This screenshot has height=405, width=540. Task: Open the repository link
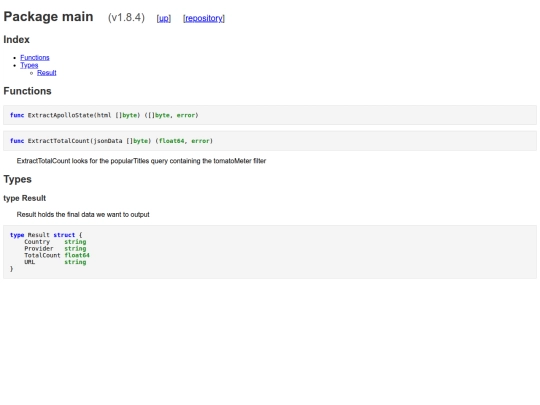coord(204,18)
